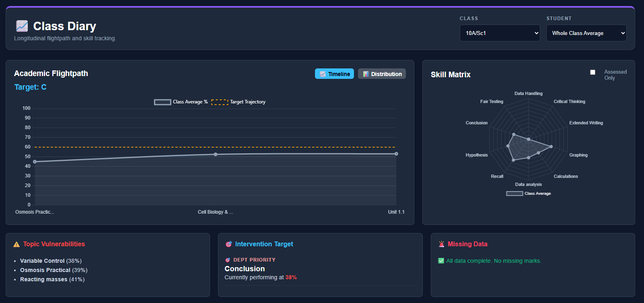Click the Extended Writing radar axis label
The width and height of the screenshot is (644, 303).
586,123
